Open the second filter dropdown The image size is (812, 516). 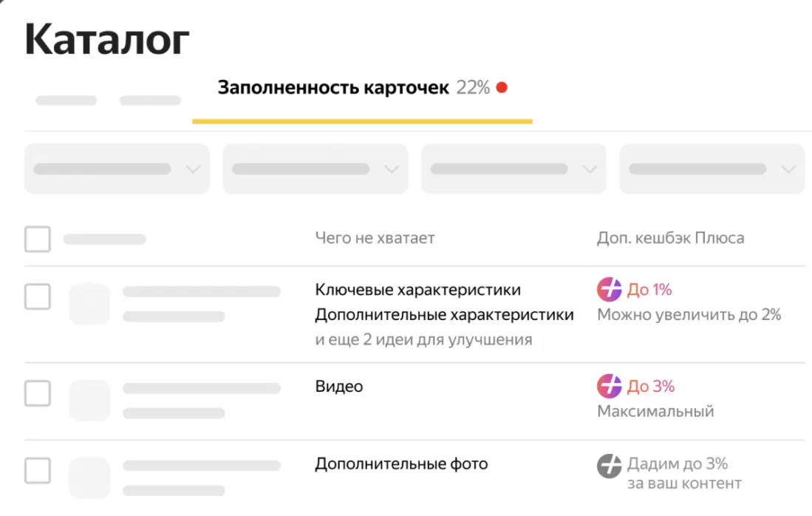(x=315, y=169)
